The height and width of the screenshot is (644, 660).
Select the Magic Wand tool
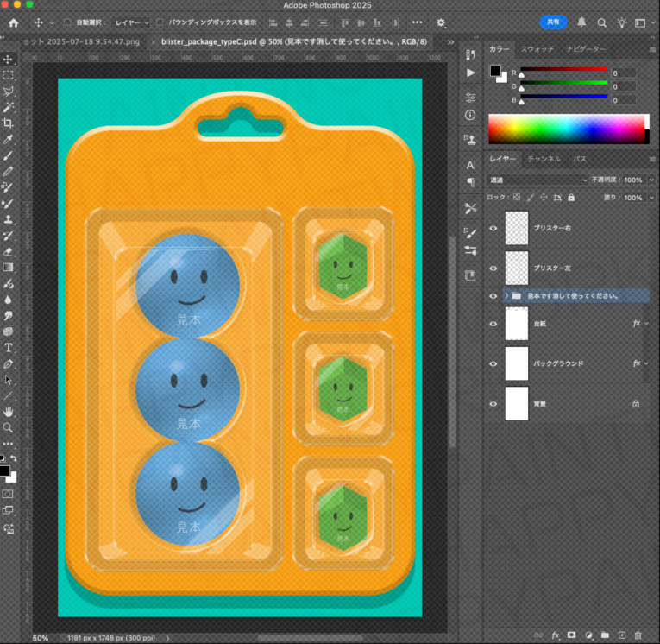click(x=9, y=107)
